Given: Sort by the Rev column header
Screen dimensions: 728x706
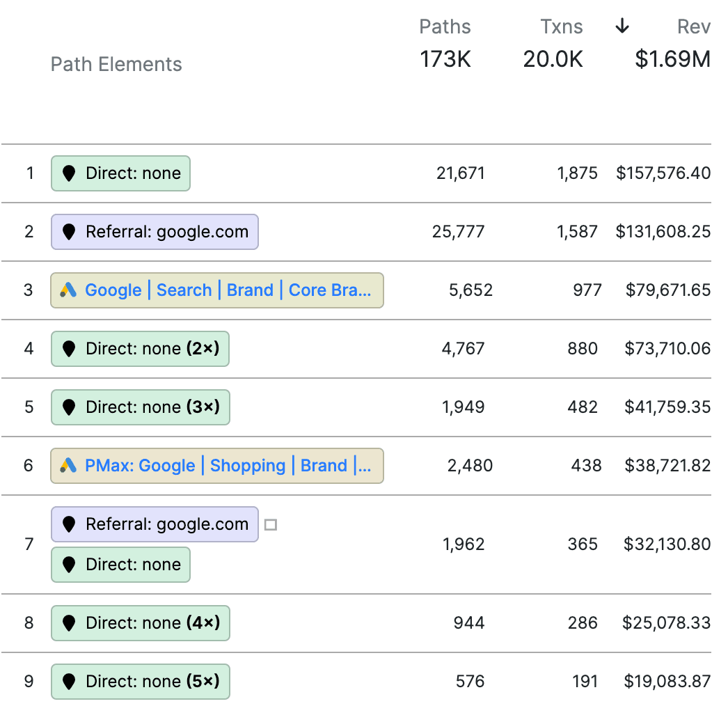Looking at the screenshot, I should [x=694, y=26].
